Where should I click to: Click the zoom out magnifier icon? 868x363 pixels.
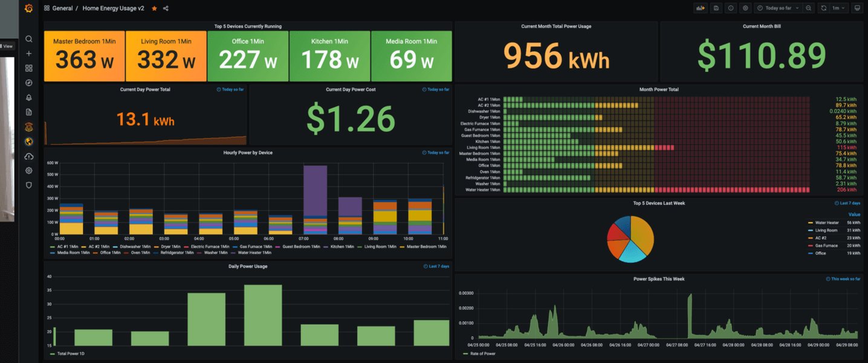pyautogui.click(x=809, y=7)
